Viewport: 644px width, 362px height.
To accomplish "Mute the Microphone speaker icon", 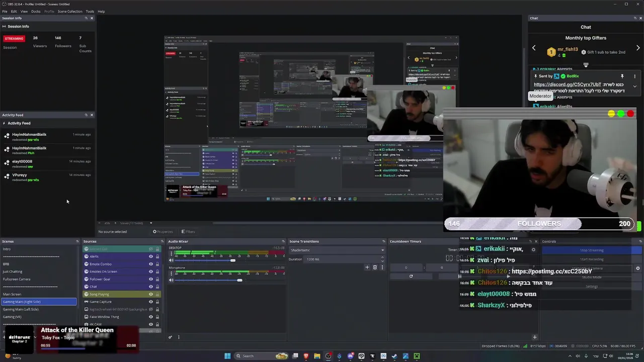I will pyautogui.click(x=171, y=280).
